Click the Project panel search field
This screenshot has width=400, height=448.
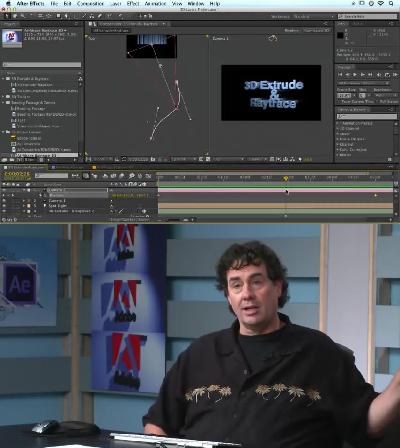click(42, 65)
